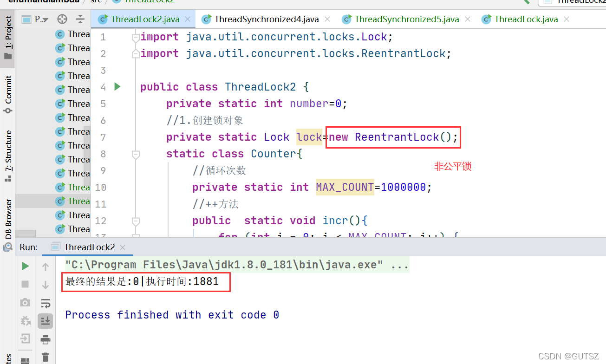Rerun ThreadLock2 with the green play icon
Image resolution: width=606 pixels, height=364 pixels.
click(26, 266)
